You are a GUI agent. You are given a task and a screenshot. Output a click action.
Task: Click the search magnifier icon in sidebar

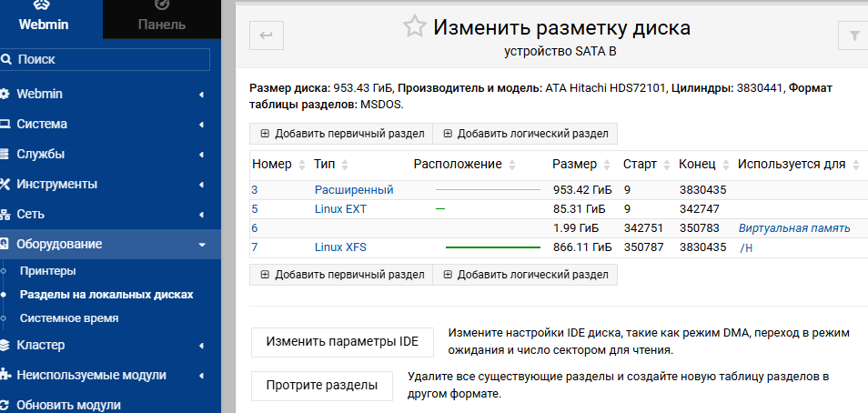coord(6,59)
